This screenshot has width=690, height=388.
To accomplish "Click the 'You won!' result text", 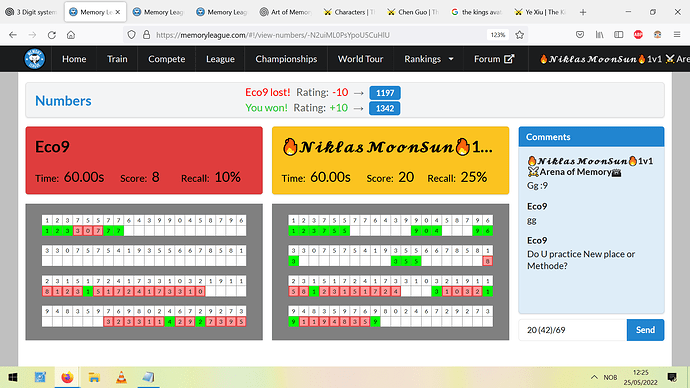I will click(266, 108).
